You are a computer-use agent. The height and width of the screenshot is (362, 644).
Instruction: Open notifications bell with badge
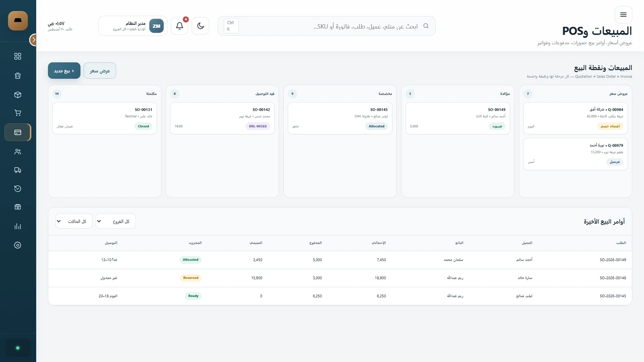[180, 26]
